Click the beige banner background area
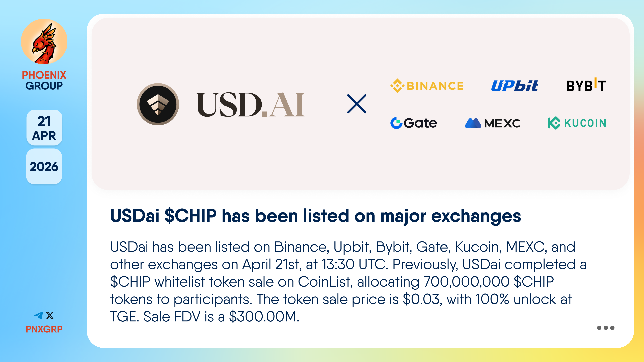Viewport: 644px width, 362px height. pyautogui.click(x=250, y=160)
